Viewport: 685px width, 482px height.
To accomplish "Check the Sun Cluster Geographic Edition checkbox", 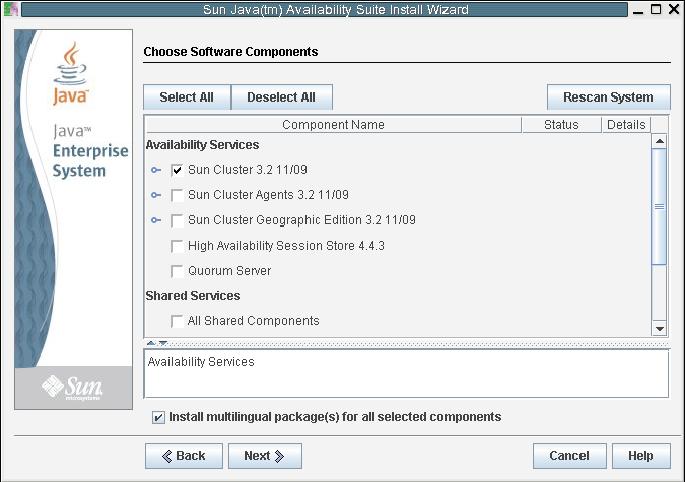I will (x=177, y=220).
